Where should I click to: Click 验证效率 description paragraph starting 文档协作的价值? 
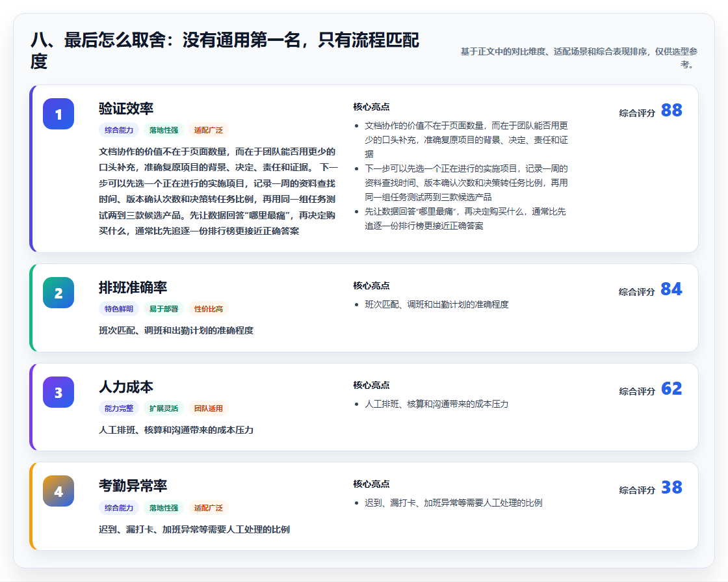[218, 191]
